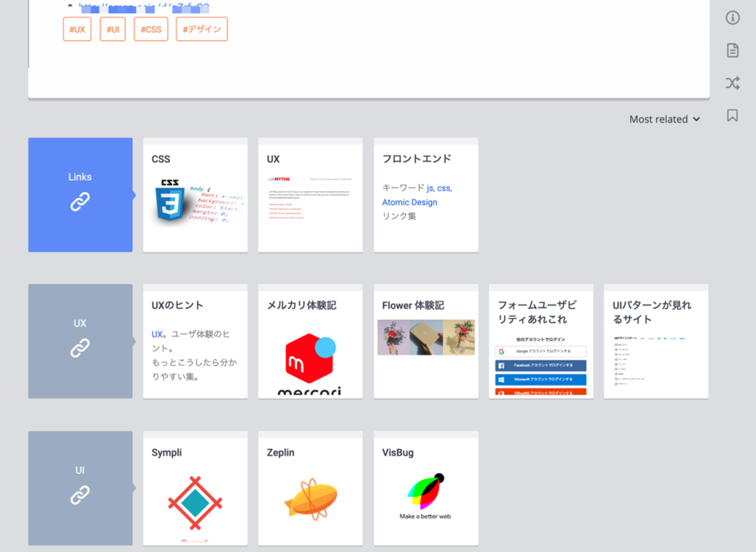Open the Sympli page card
This screenshot has height=552, width=756.
coord(195,488)
